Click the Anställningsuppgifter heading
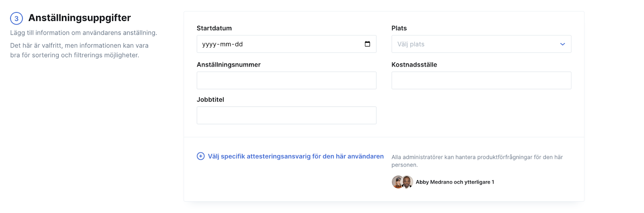 click(80, 18)
